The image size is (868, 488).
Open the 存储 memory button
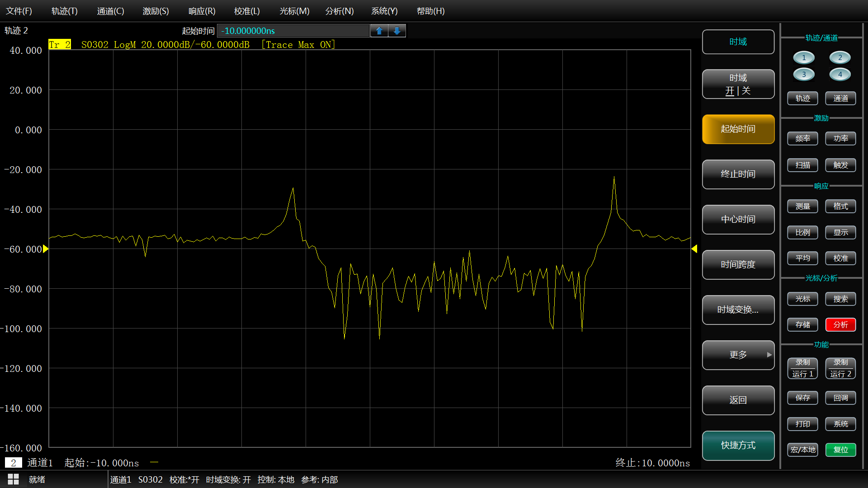pyautogui.click(x=802, y=325)
